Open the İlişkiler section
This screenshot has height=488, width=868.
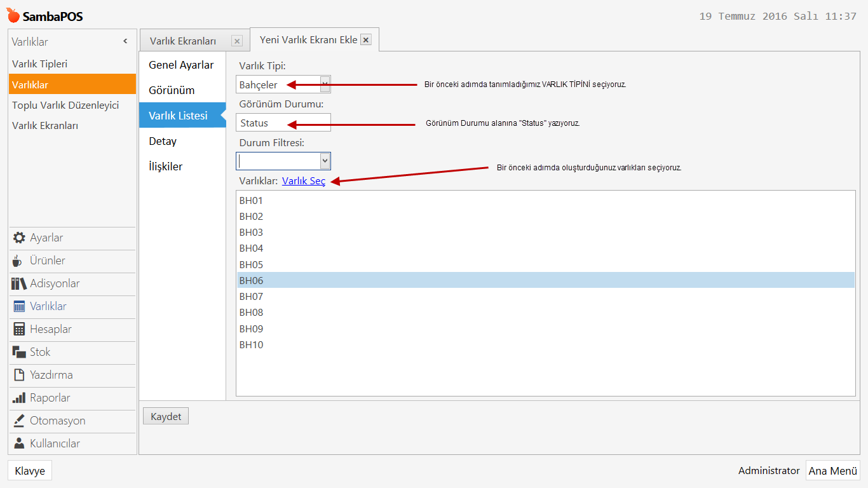[182, 166]
